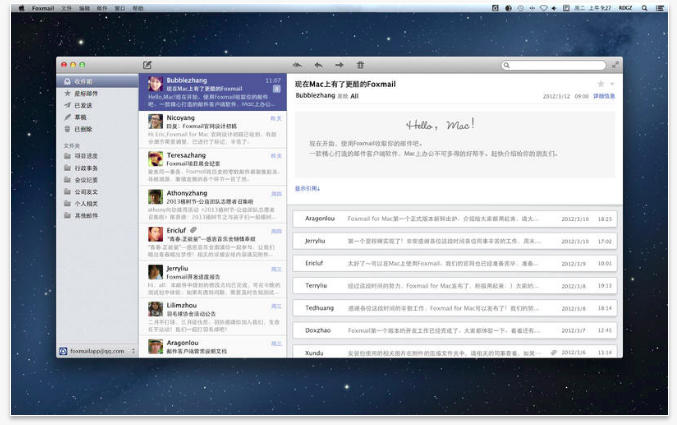Click Nicoyang's avatar thumbnail
The width and height of the screenshot is (677, 425).
point(155,121)
